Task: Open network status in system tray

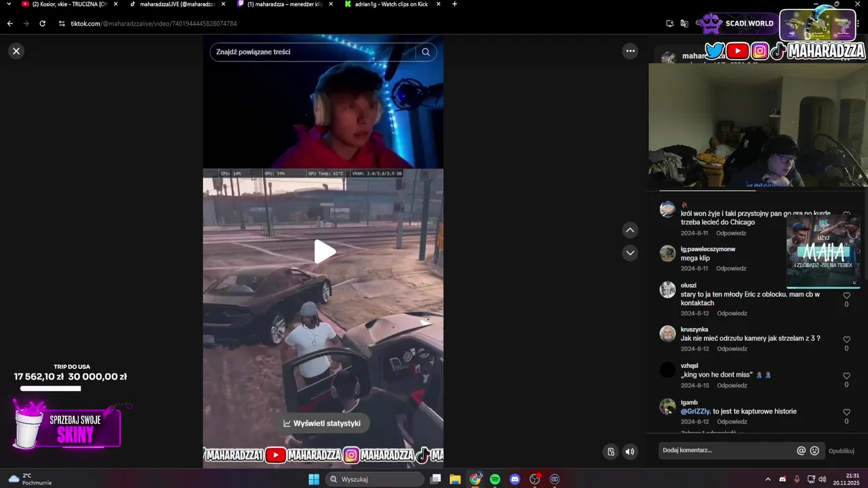Action: pyautogui.click(x=812, y=479)
